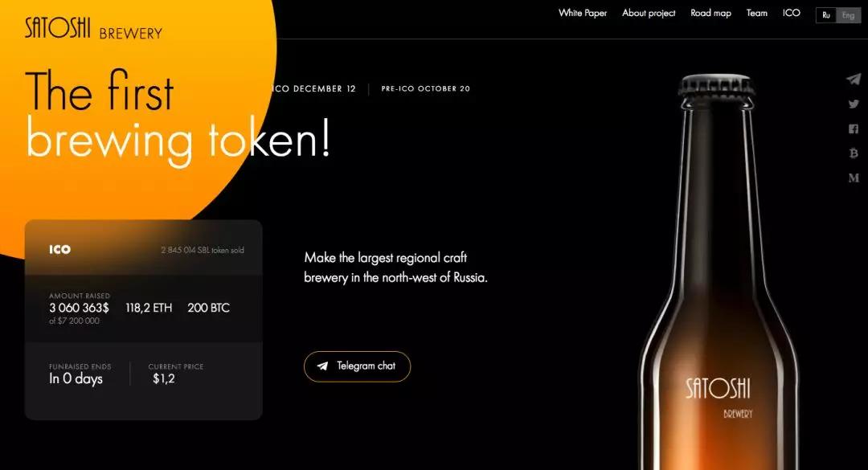Open the White Paper menu item

(x=583, y=13)
